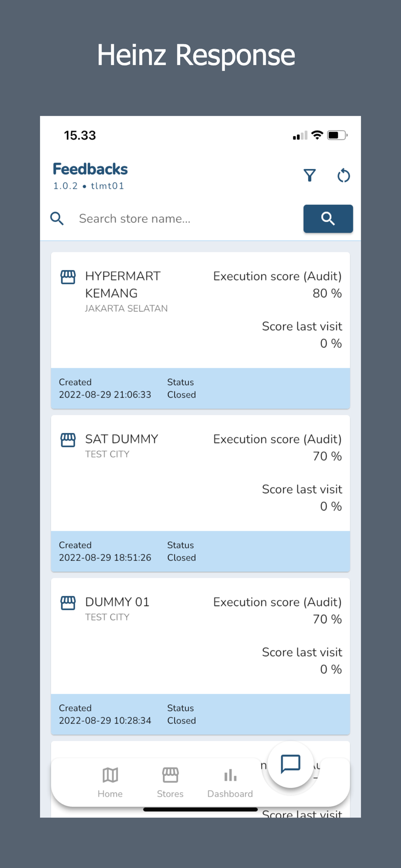The width and height of the screenshot is (401, 868).
Task: Tap the 80 % execution score
Action: point(327,293)
